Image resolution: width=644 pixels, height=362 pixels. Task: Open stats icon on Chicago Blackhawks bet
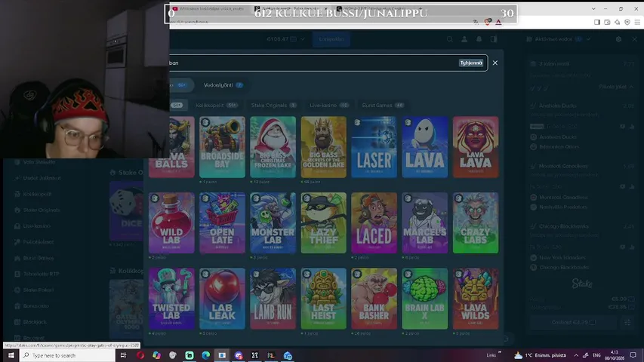pyautogui.click(x=632, y=247)
